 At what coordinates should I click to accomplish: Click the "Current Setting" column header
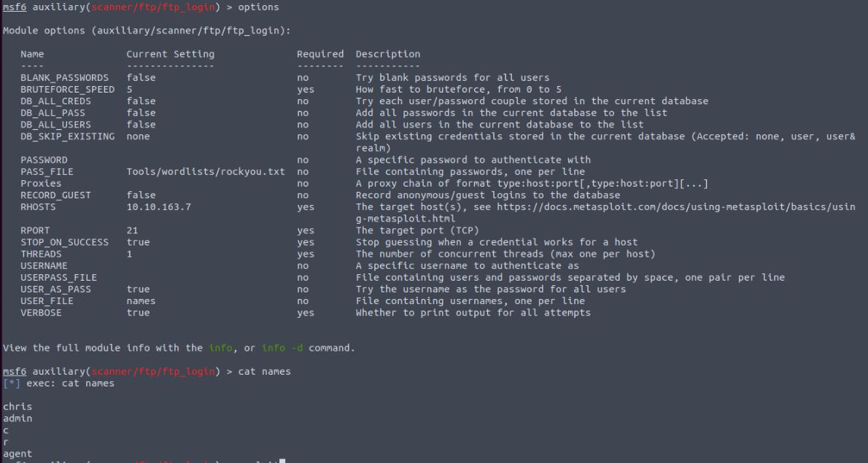(170, 54)
